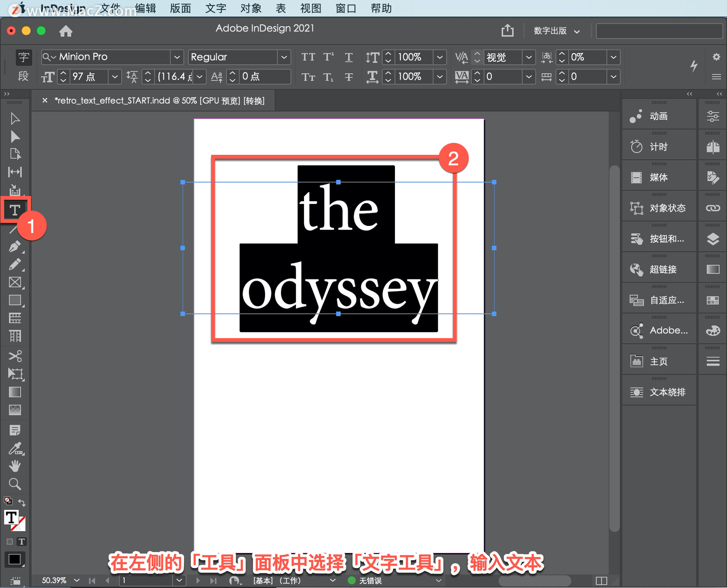
Task: Select the Rectangle Frame tool
Action: (15, 282)
